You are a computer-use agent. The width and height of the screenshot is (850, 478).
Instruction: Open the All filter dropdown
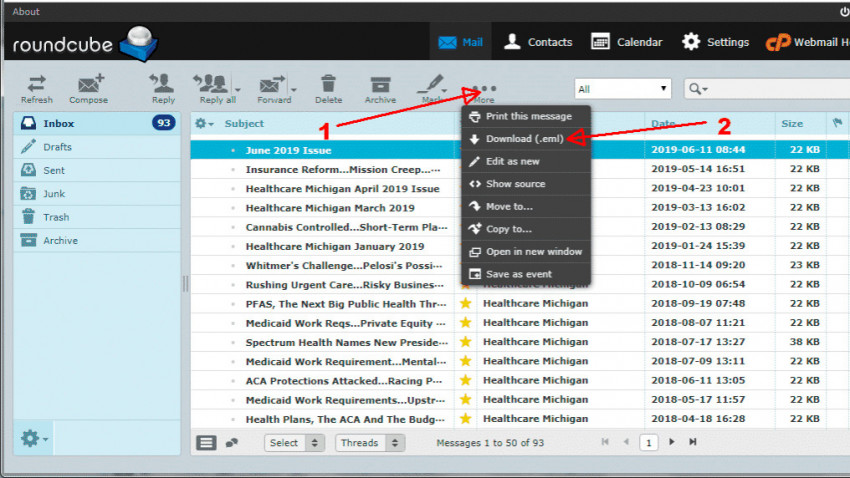[x=622, y=89]
